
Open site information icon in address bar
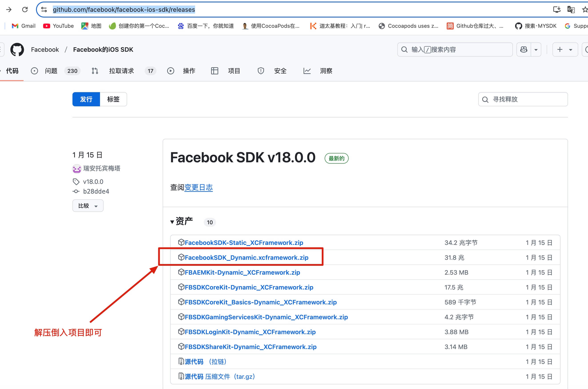44,10
